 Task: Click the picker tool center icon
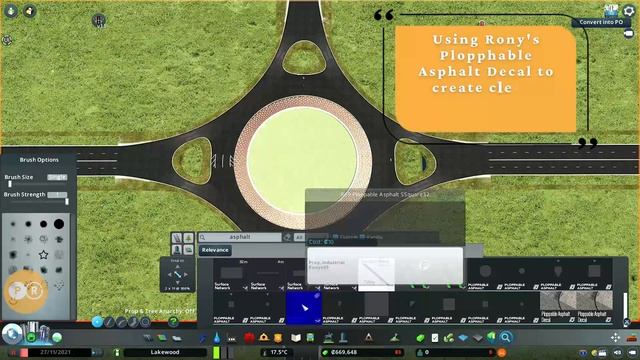click(178, 274)
